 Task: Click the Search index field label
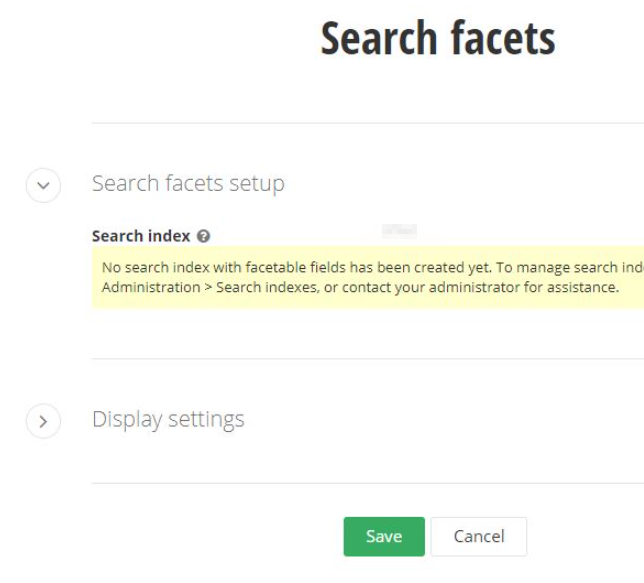coord(141,236)
